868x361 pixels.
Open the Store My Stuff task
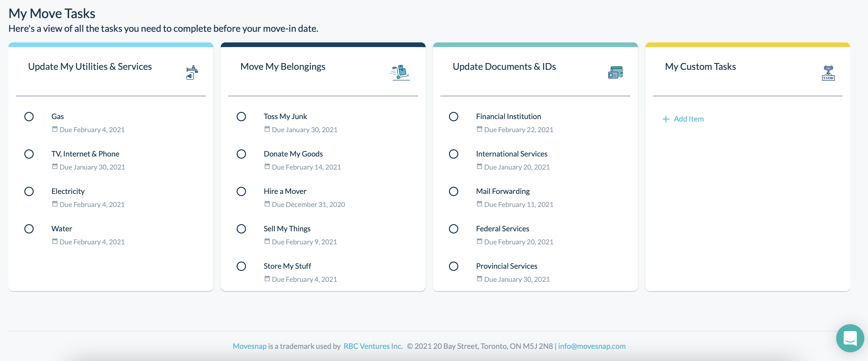point(287,266)
